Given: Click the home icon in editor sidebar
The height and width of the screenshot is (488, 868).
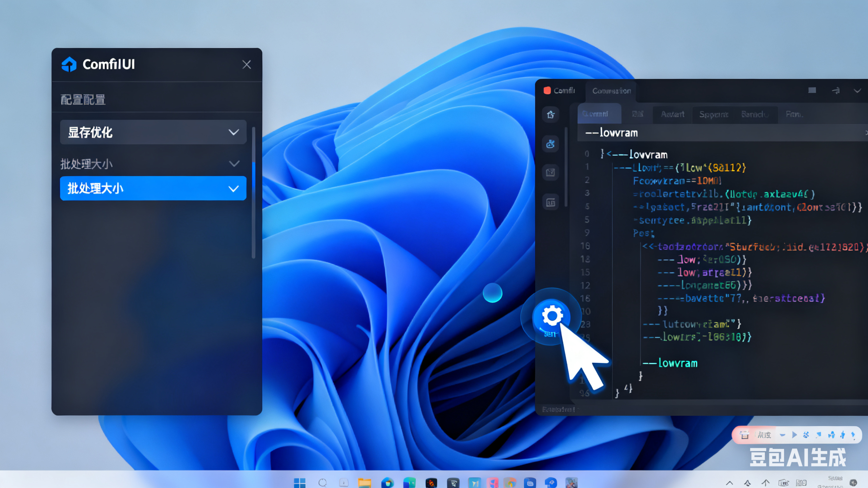Looking at the screenshot, I should [x=551, y=114].
